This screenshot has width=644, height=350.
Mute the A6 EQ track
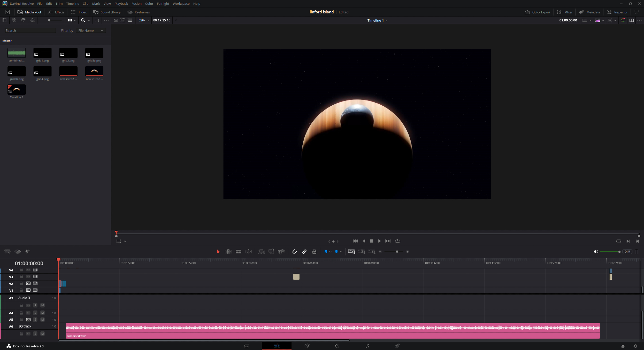[43, 334]
